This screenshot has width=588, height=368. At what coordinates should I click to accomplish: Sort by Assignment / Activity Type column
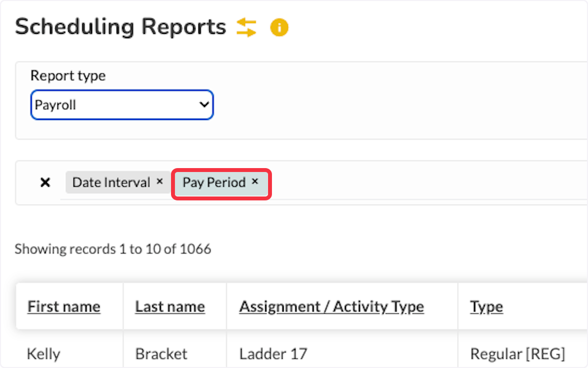click(x=332, y=307)
